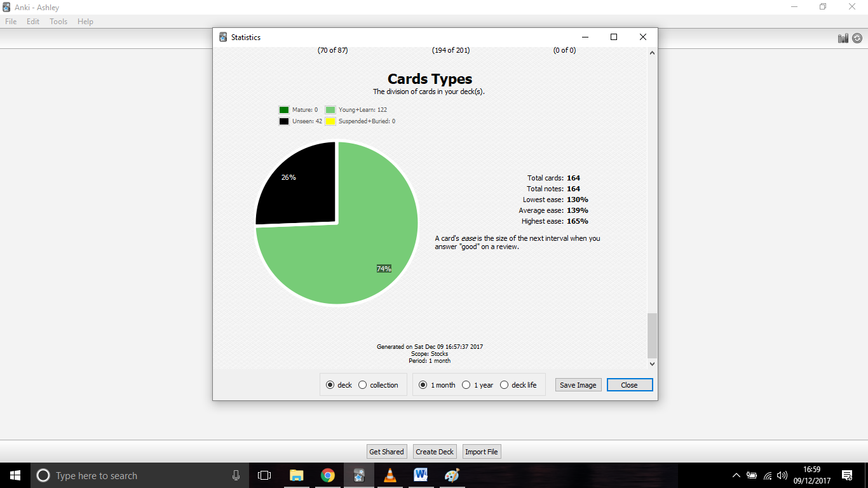Click the black Unseen legend swatch

point(284,121)
